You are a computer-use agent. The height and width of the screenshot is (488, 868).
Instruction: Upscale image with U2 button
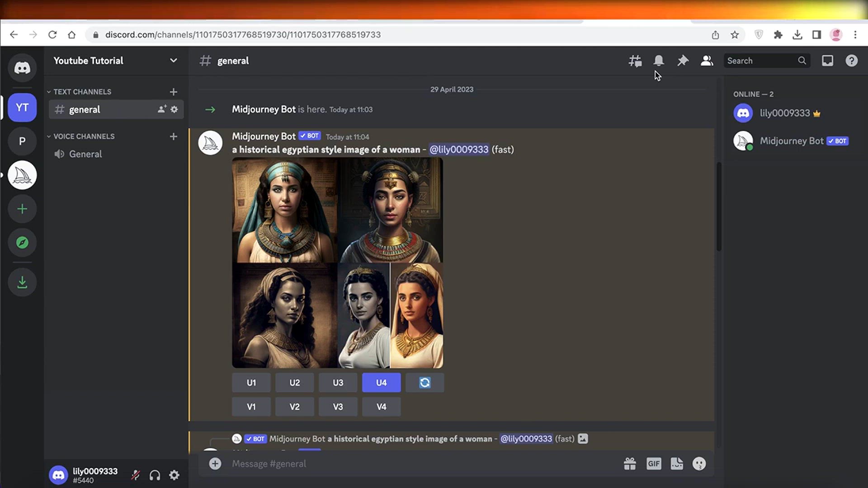(295, 383)
